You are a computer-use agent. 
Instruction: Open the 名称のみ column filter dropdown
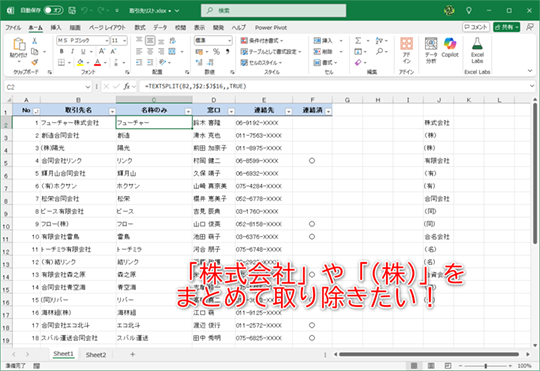[188, 111]
